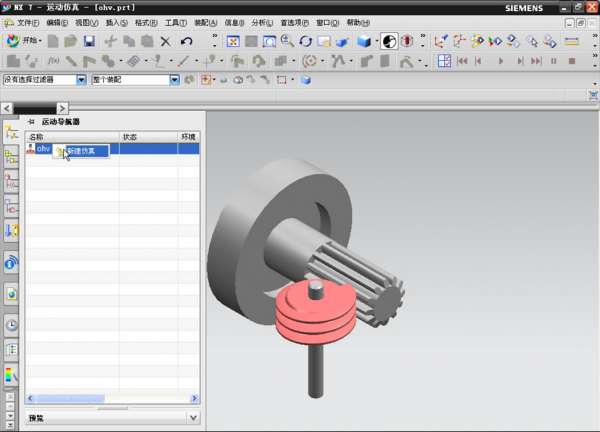The width and height of the screenshot is (600, 432).
Task: Stop the motion animation
Action: coord(572,61)
